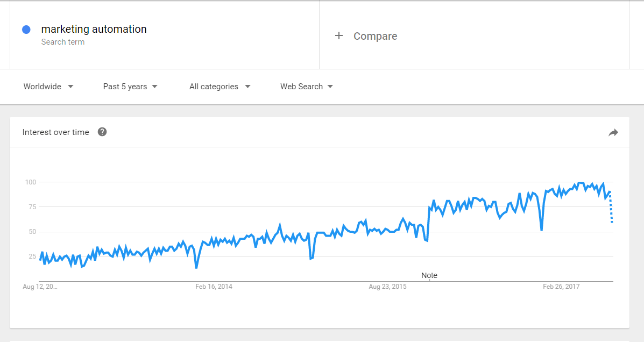
Task: Click the help question mark icon
Action: tap(102, 132)
